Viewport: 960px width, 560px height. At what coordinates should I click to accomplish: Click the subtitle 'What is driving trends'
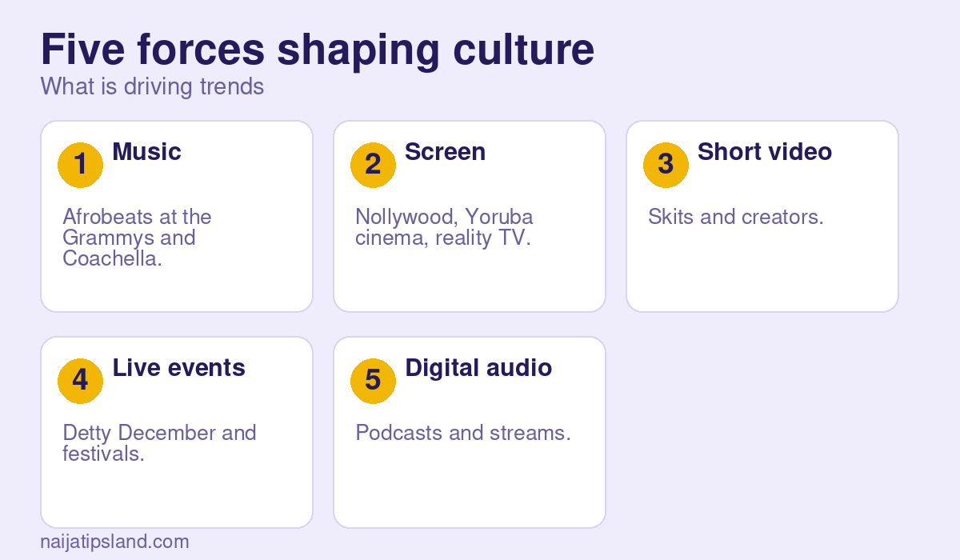(152, 86)
